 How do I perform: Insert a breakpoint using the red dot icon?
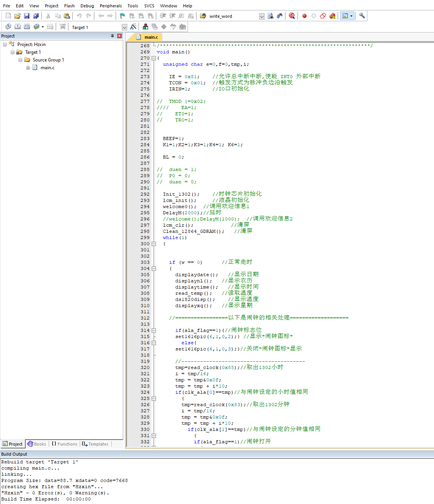pos(304,16)
